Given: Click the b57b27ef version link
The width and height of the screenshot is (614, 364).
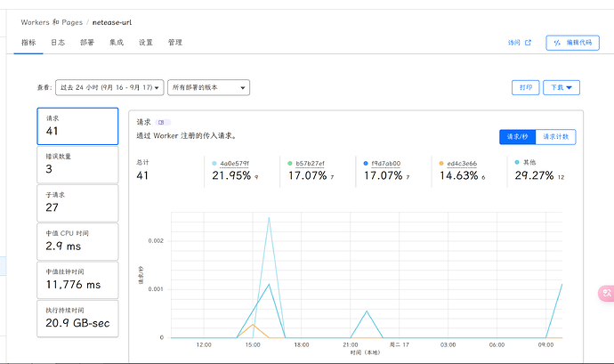Looking at the screenshot, I should pyautogui.click(x=311, y=164).
